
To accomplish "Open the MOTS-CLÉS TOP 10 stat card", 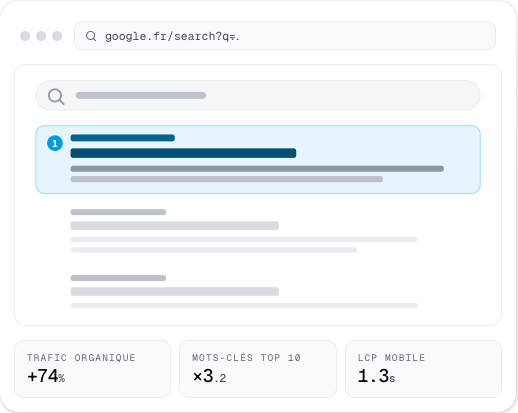I will pos(258,369).
